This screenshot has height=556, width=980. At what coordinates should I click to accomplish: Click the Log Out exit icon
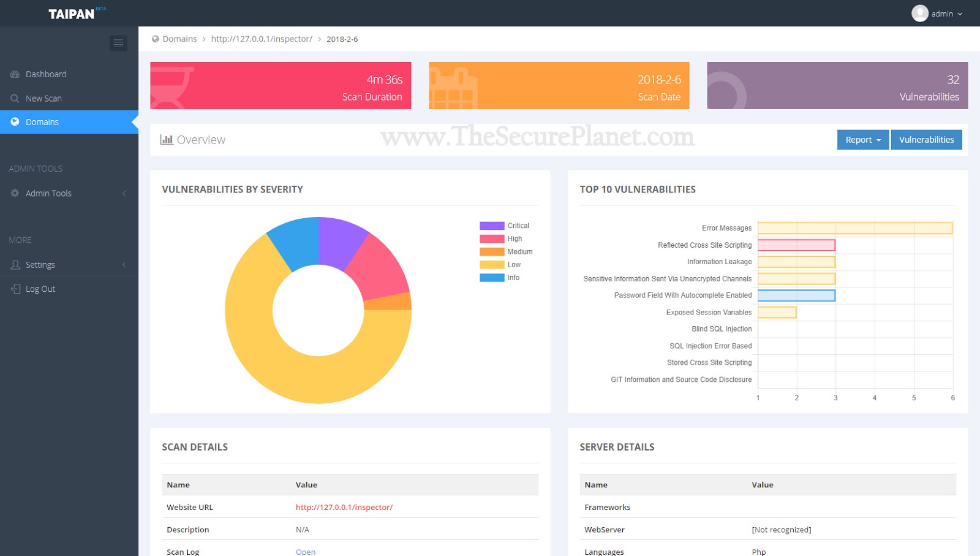click(15, 288)
